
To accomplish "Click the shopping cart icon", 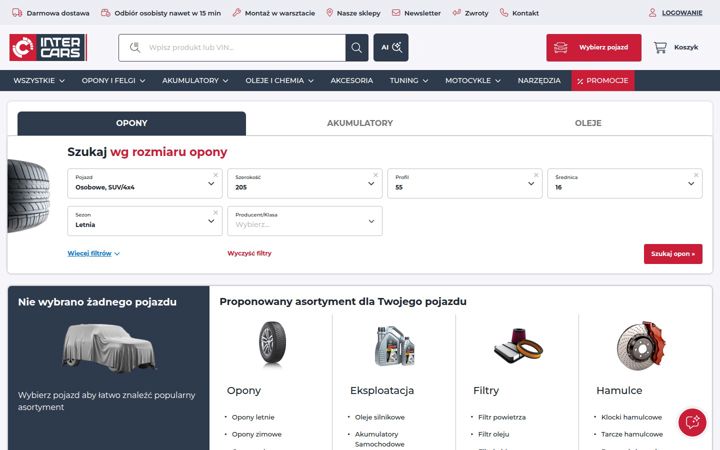I will [660, 47].
